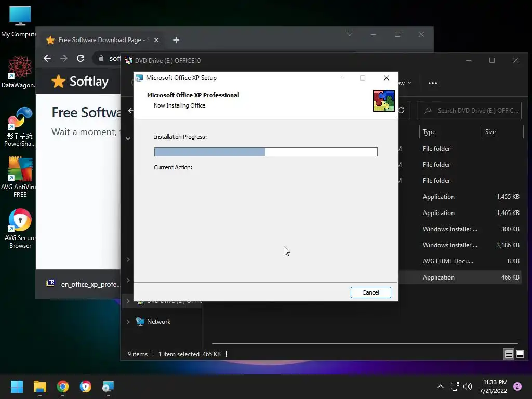Open File Explorer from the taskbar

coord(39,387)
